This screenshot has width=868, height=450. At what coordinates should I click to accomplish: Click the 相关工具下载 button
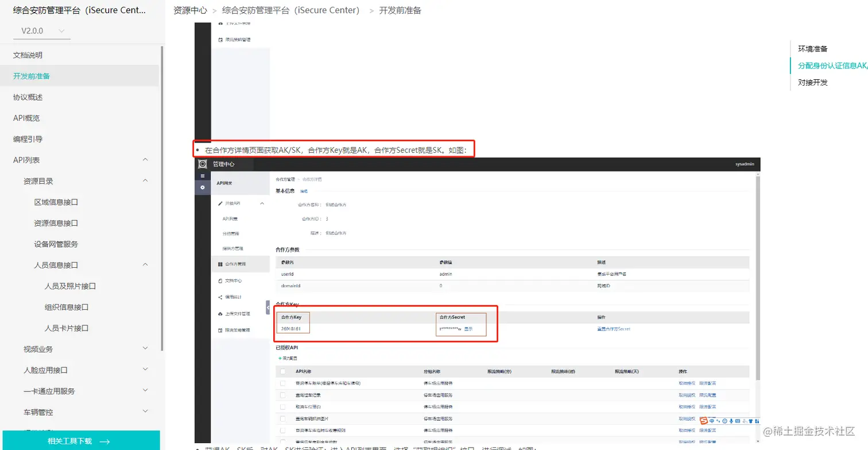80,441
